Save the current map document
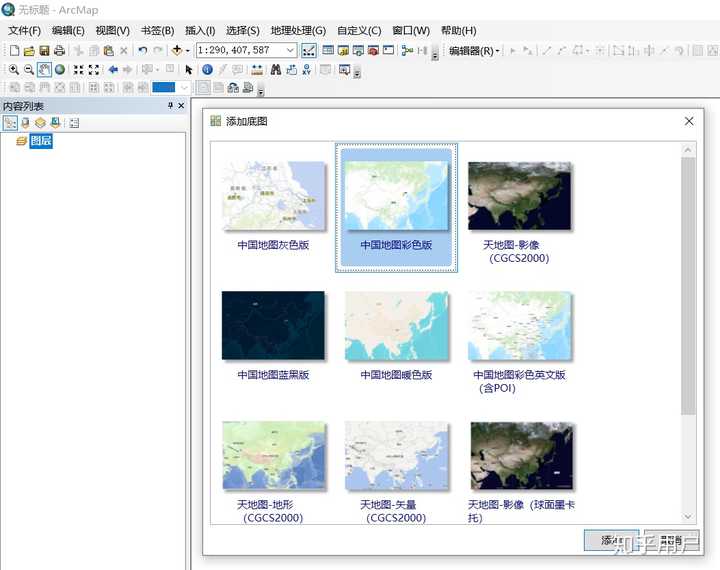Screen dimensions: 720x570 (x=44, y=51)
